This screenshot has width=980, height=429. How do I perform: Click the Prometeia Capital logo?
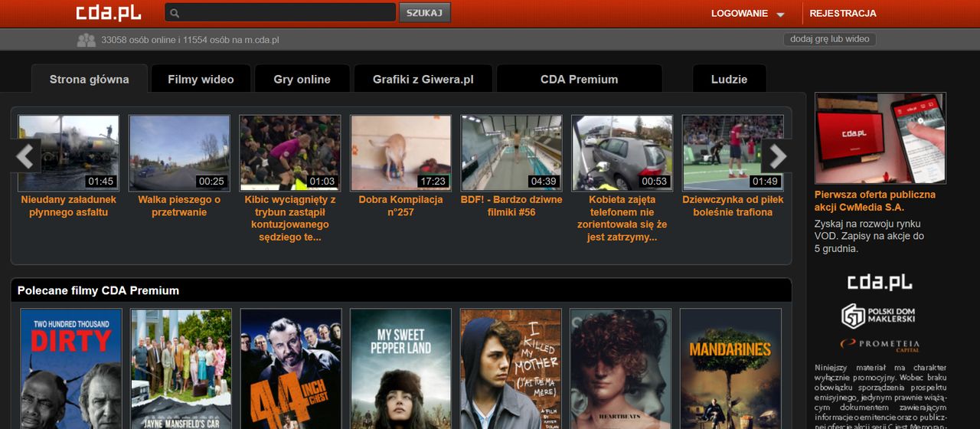880,345
